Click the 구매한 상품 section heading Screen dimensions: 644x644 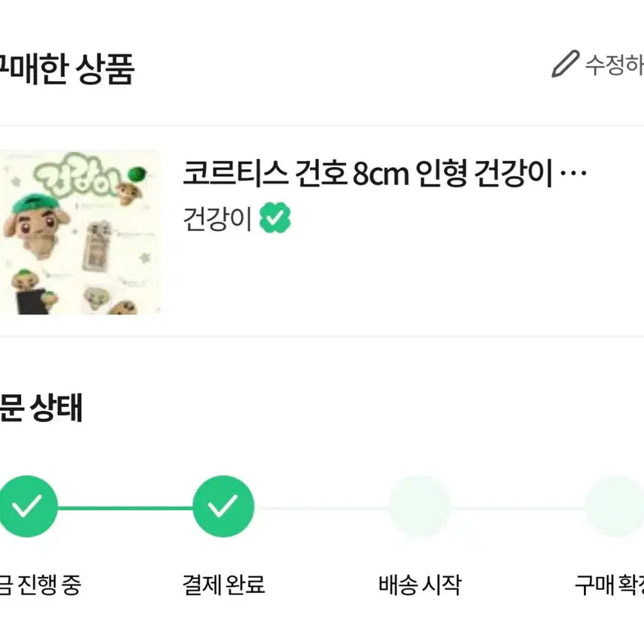click(67, 69)
